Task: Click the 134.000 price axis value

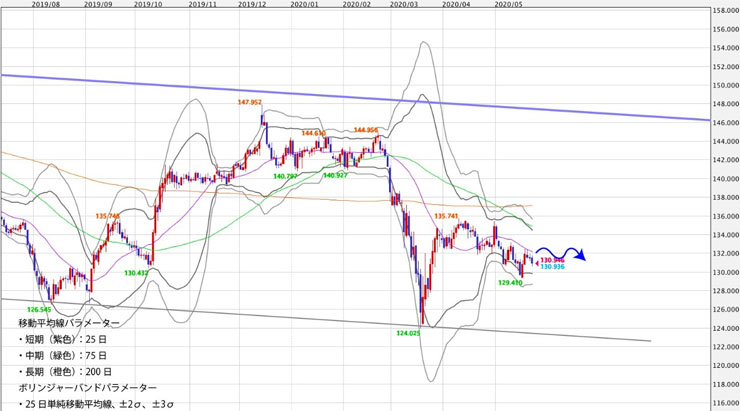Action: point(726,235)
